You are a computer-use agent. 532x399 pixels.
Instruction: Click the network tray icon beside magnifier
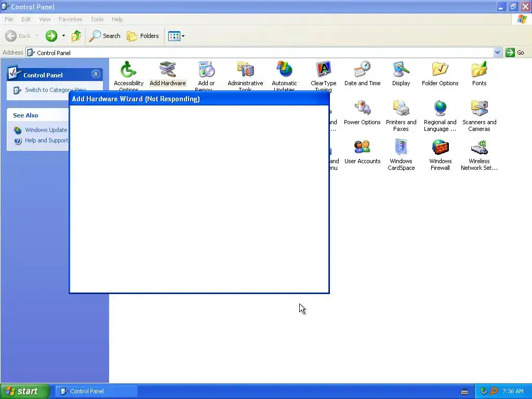(x=484, y=391)
